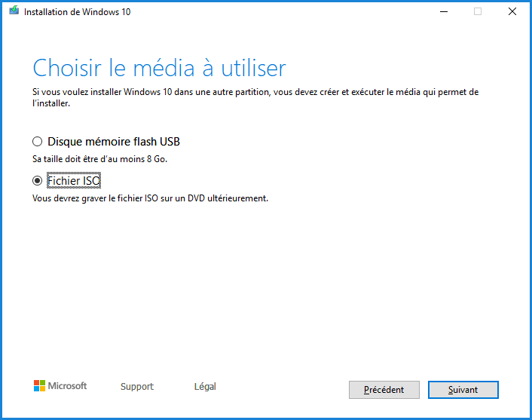
Task: Minimize the installation window
Action: tap(442, 11)
